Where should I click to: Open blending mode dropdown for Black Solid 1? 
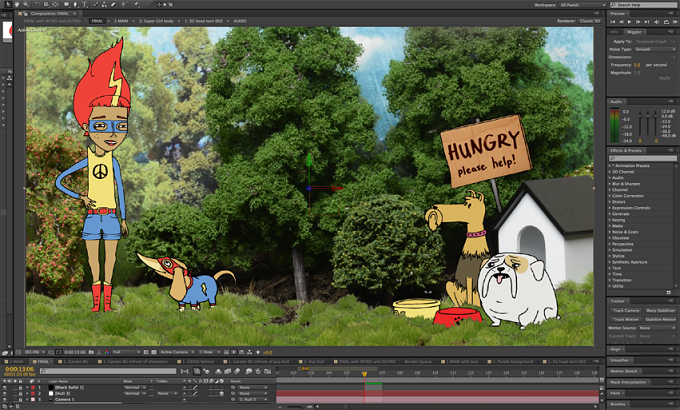point(135,387)
